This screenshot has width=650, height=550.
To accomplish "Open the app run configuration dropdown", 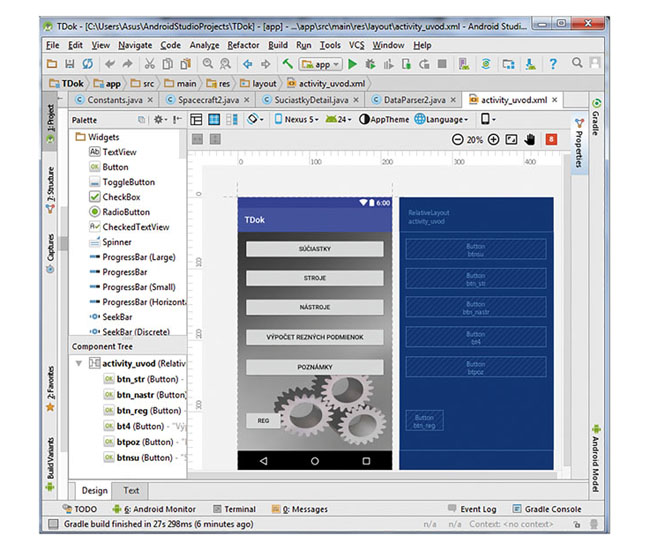I will [320, 64].
